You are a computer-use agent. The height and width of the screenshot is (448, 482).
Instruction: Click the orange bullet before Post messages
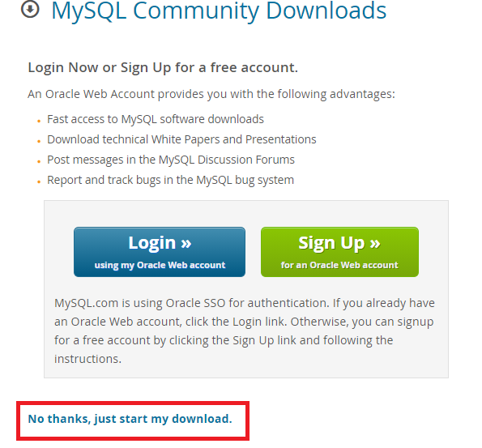click(39, 162)
